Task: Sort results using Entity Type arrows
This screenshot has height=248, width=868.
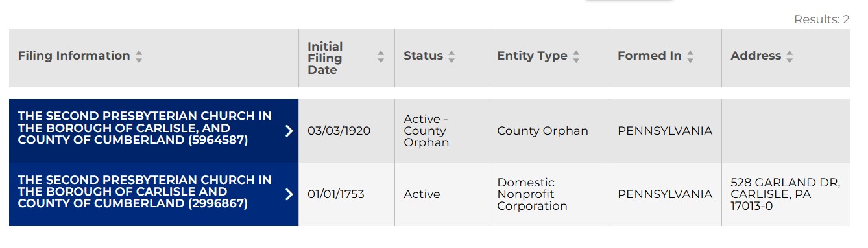Action: (x=576, y=56)
